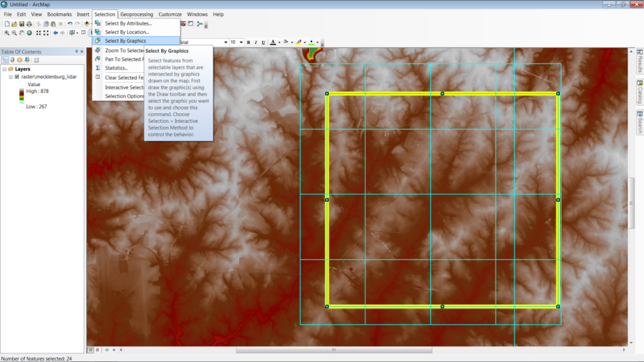This screenshot has width=644, height=362.
Task: Toggle Bold text formatting
Action: pos(248,42)
